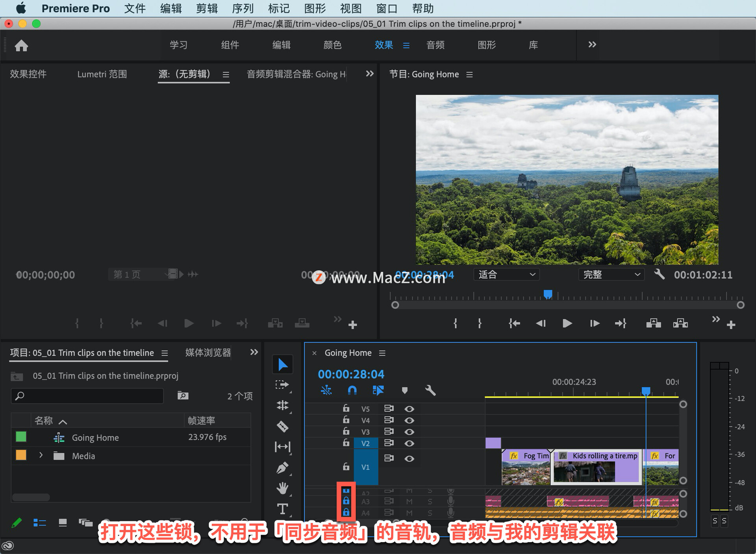Unlock the A3 audio track
The height and width of the screenshot is (554, 756).
point(346,501)
